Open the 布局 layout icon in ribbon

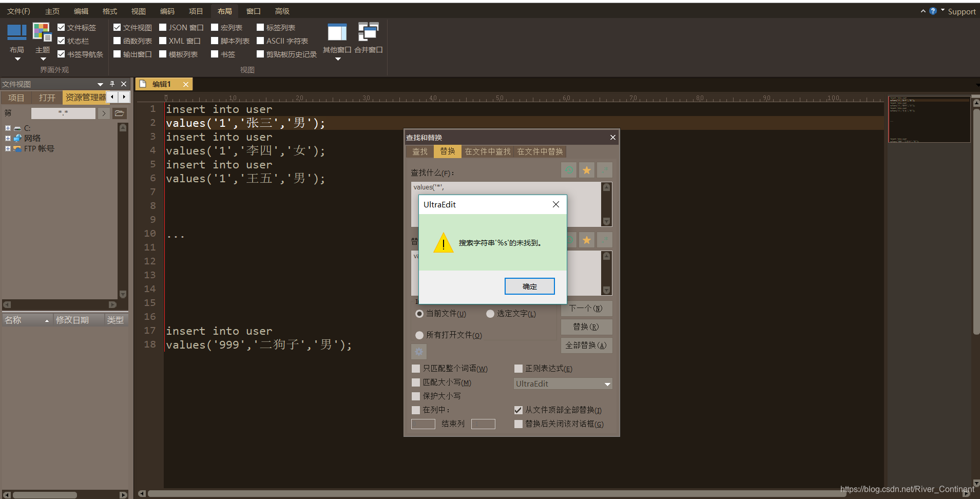16,32
